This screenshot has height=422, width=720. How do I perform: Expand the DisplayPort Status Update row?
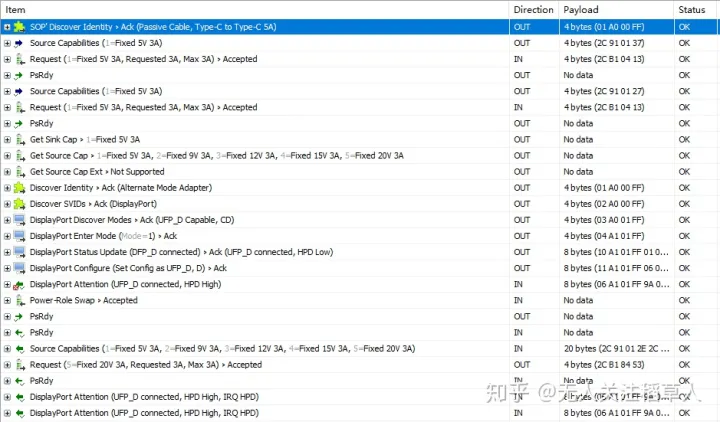click(7, 252)
